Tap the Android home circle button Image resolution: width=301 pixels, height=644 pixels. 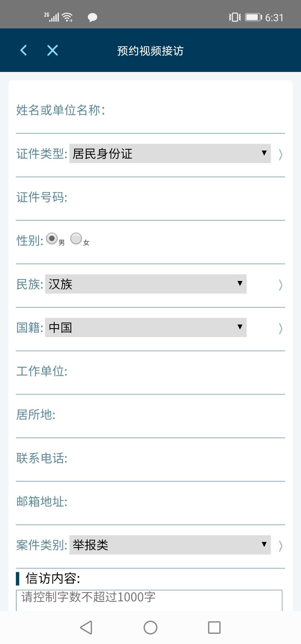pyautogui.click(x=151, y=628)
